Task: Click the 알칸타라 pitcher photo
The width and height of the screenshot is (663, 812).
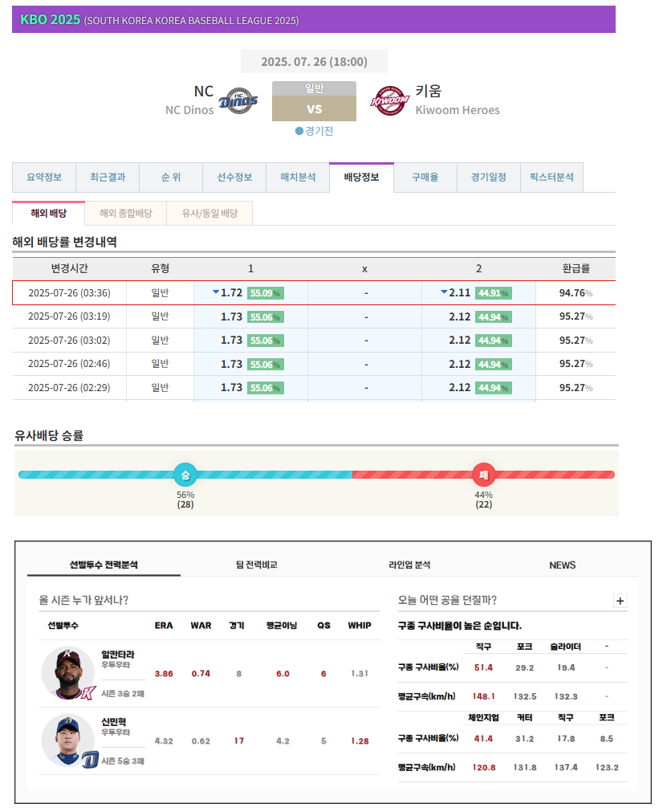Action: [x=68, y=673]
